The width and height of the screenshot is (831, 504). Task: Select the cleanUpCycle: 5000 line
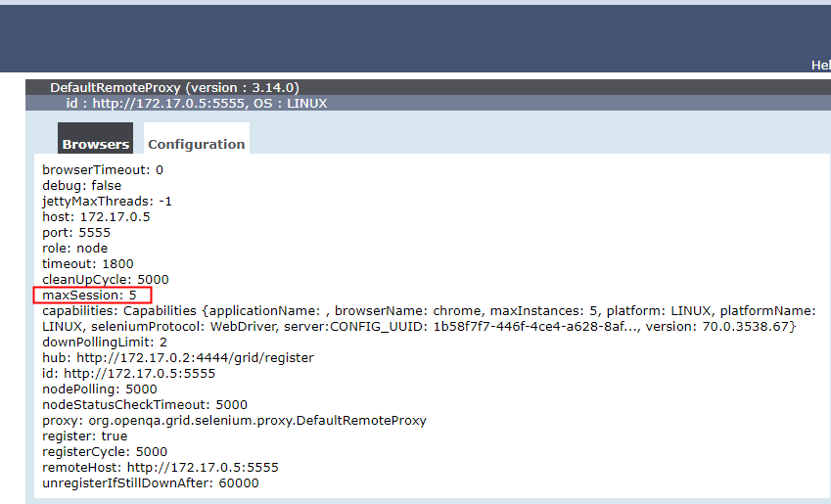[x=106, y=279]
